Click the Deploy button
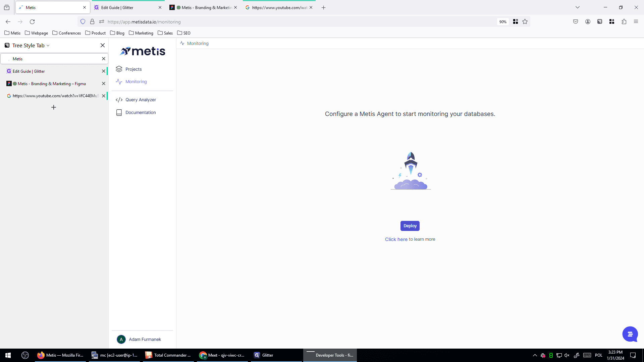This screenshot has width=644, height=362. coord(410,226)
